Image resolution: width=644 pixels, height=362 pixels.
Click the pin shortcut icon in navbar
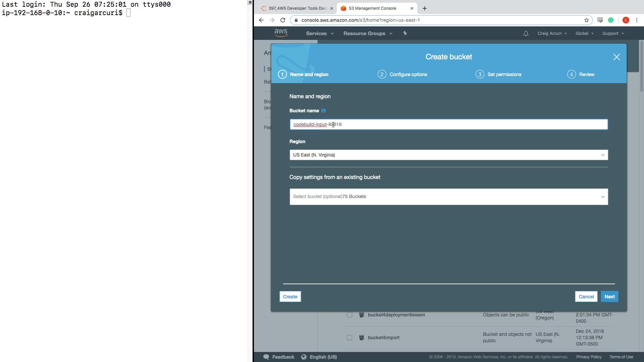click(405, 33)
